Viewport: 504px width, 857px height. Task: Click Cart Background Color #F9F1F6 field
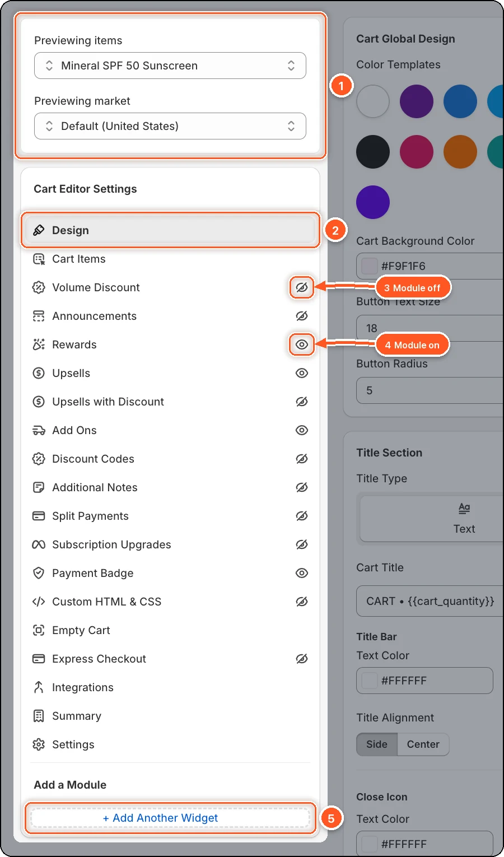pos(430,266)
